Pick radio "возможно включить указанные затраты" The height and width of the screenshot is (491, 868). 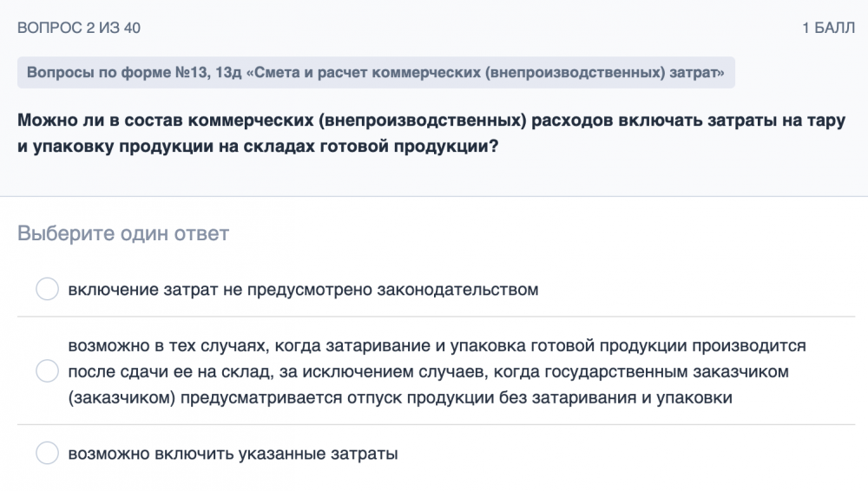click(x=47, y=454)
